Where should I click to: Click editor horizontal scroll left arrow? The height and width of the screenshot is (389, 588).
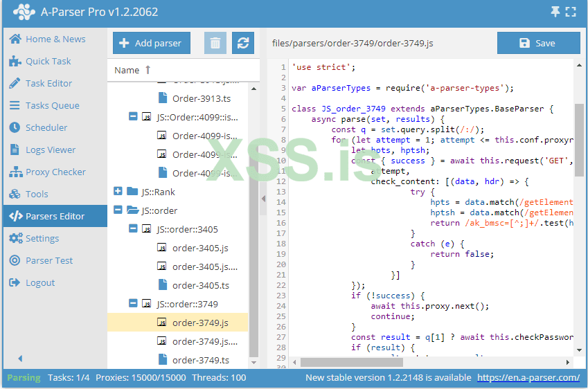(295, 363)
